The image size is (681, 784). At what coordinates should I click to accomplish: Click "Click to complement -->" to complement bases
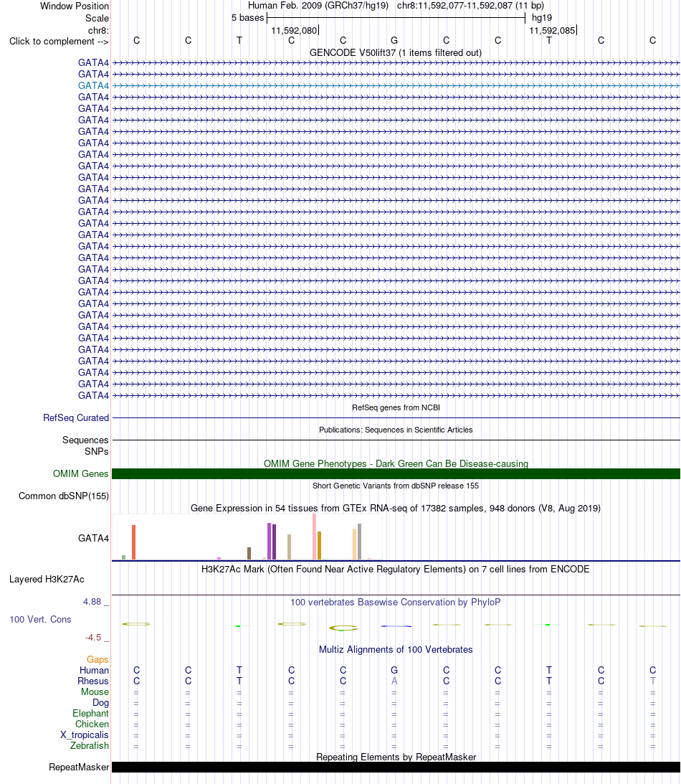(59, 42)
